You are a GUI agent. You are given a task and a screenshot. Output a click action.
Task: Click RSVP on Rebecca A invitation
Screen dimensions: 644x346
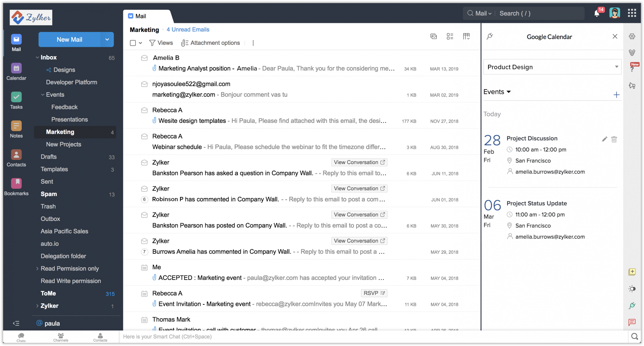(374, 293)
